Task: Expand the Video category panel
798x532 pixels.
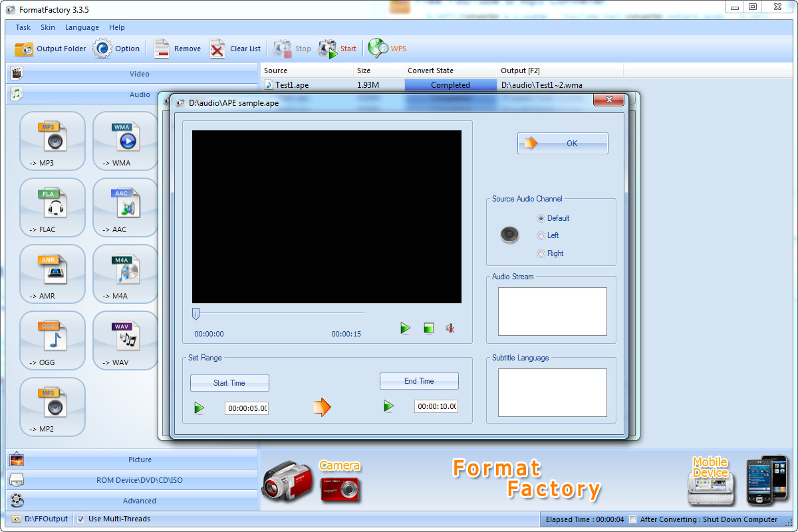Action: tap(132, 74)
